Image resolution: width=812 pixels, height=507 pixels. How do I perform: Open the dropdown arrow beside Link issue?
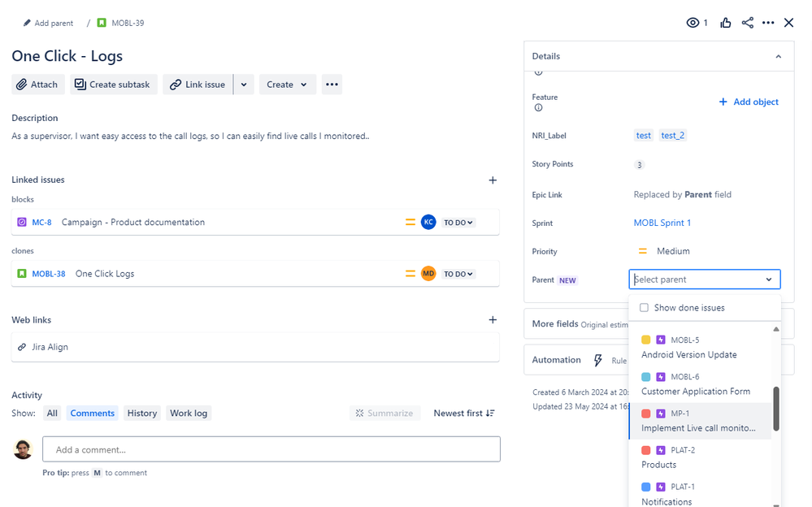(x=244, y=84)
